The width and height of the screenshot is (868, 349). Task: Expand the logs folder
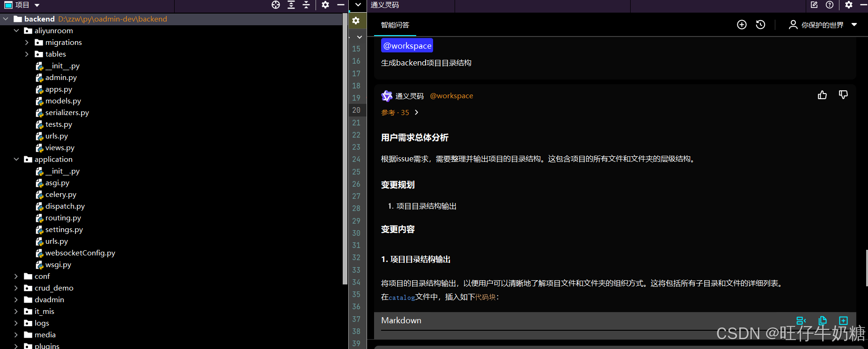[16, 323]
